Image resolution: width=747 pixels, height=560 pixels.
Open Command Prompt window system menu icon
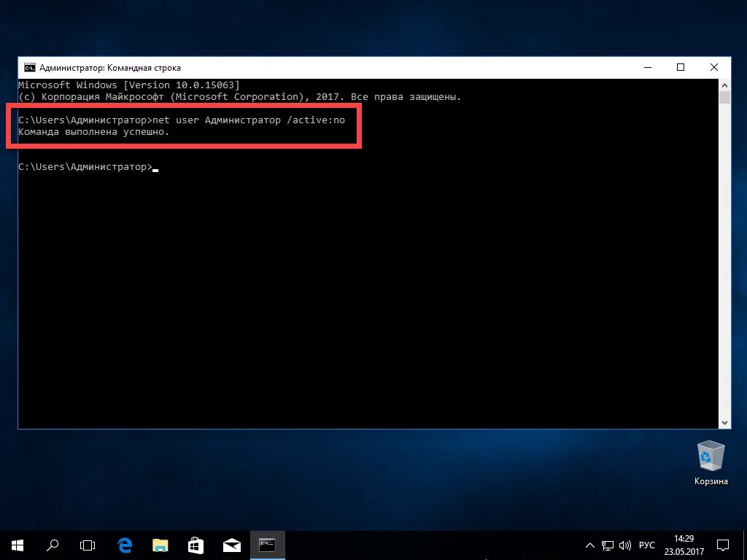coord(29,68)
